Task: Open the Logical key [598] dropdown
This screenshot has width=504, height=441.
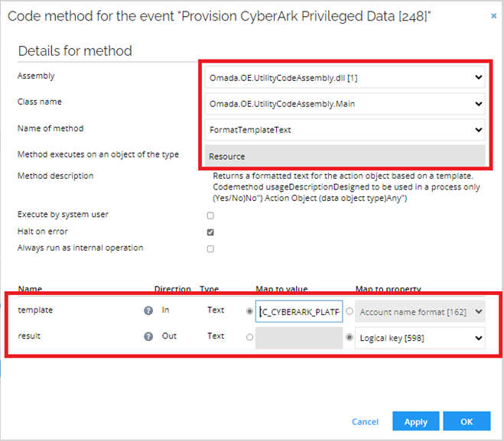Action: tap(420, 338)
